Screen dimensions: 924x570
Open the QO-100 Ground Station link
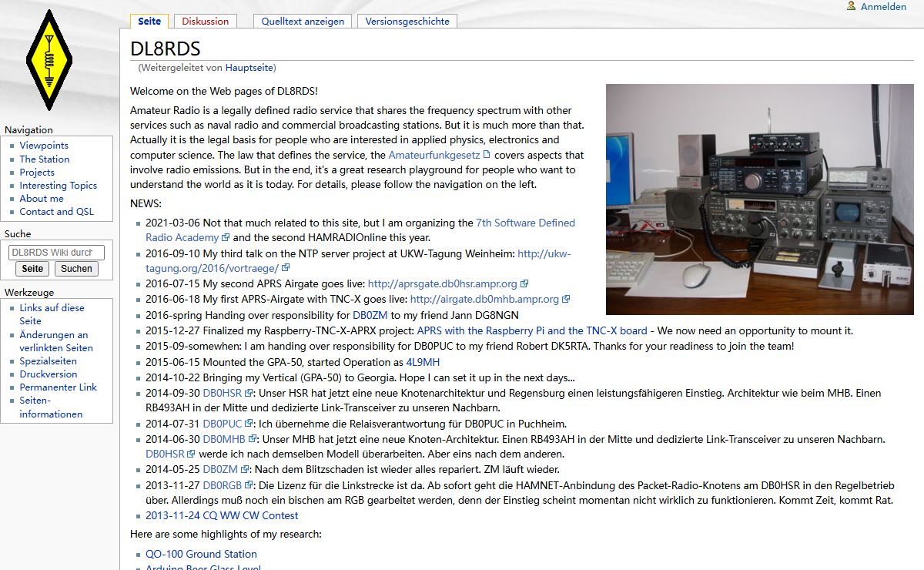point(201,554)
